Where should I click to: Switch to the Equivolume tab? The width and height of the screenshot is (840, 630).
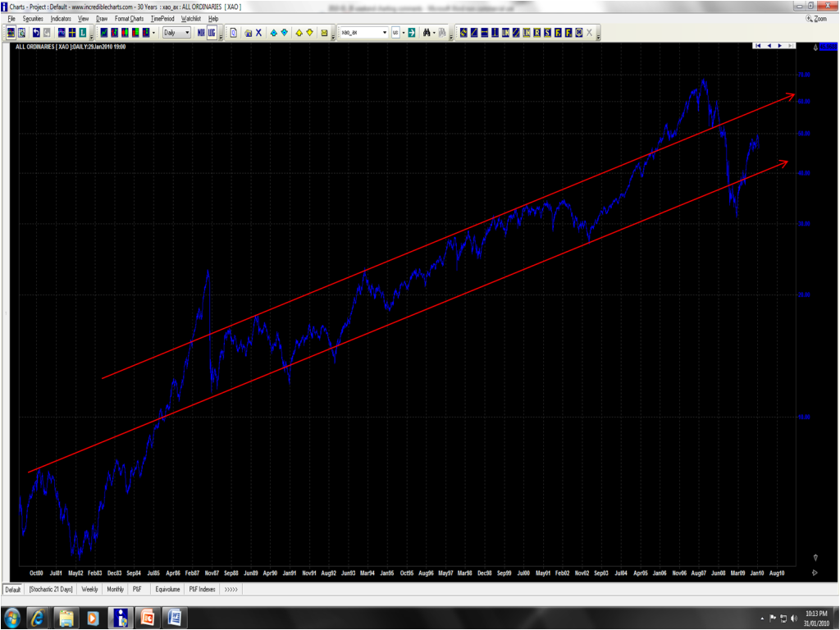tap(167, 589)
